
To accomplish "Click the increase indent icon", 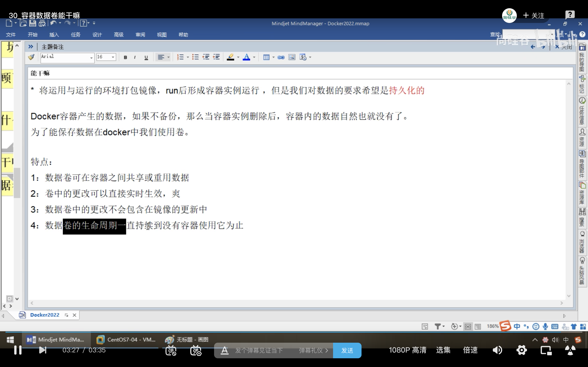I will tap(216, 57).
